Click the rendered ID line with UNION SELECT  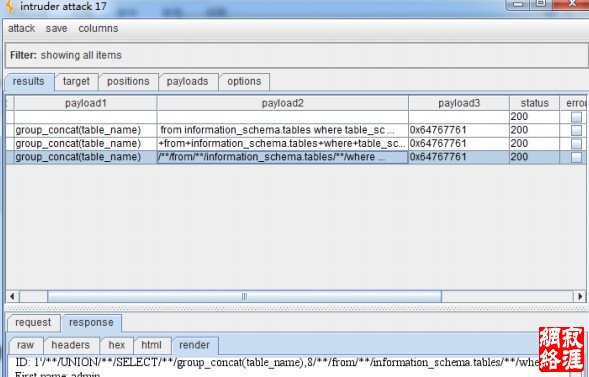coord(278,362)
